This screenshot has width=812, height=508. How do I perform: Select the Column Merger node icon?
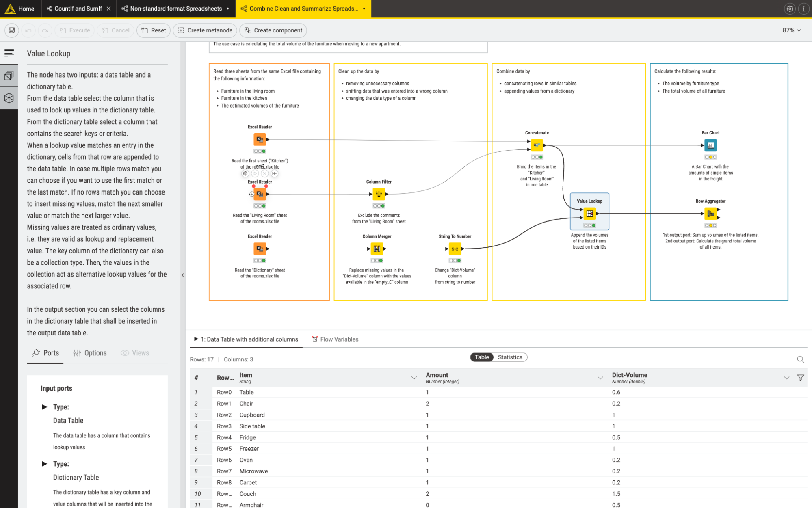tap(377, 249)
